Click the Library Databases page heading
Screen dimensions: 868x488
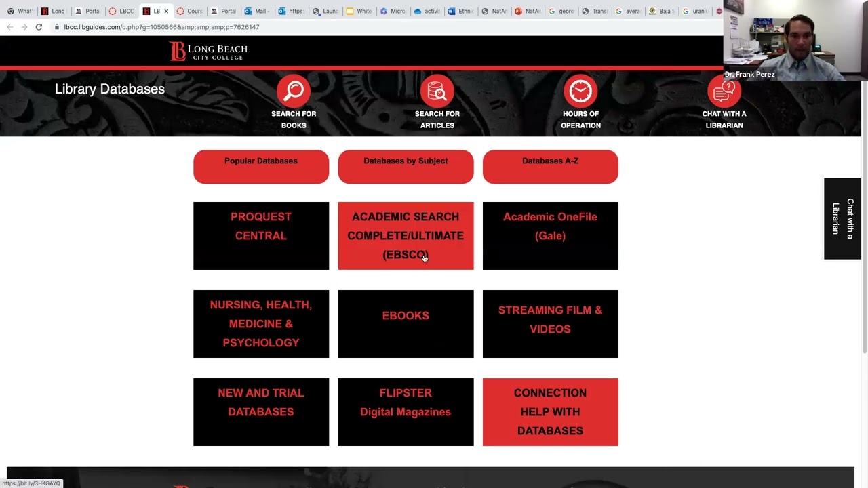coord(110,89)
